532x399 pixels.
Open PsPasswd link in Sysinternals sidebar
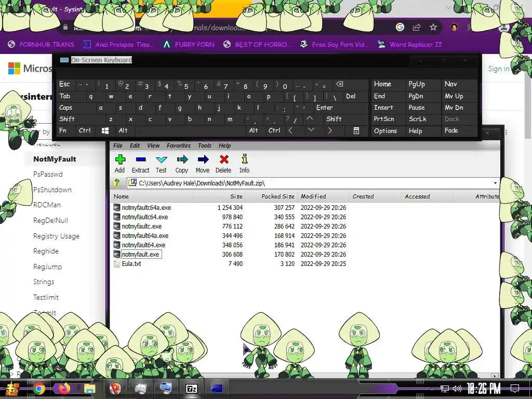tap(48, 174)
